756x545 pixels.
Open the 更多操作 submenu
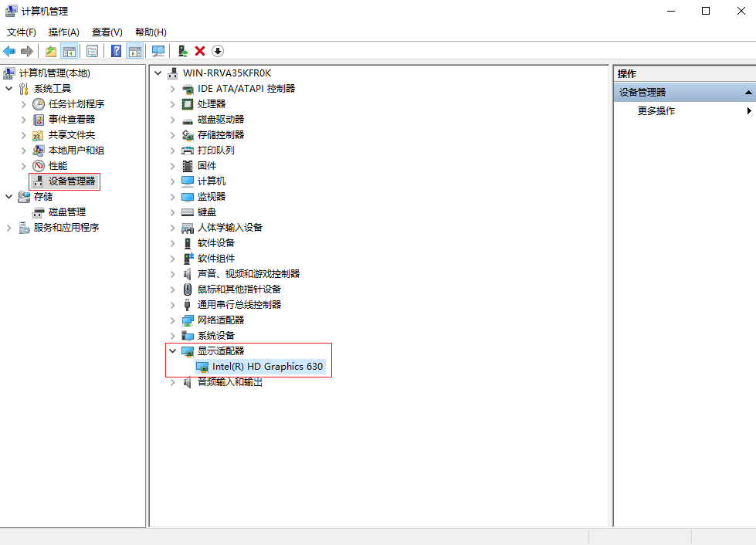[656, 111]
